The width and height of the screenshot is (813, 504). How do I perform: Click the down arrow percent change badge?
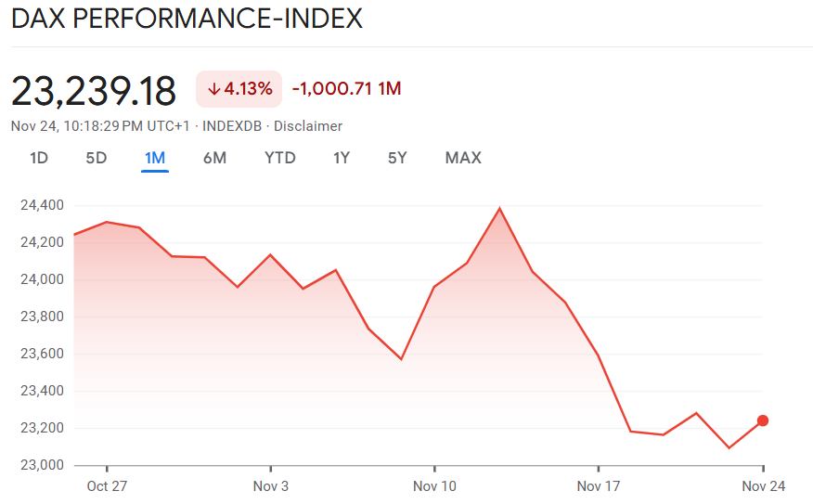[x=239, y=89]
